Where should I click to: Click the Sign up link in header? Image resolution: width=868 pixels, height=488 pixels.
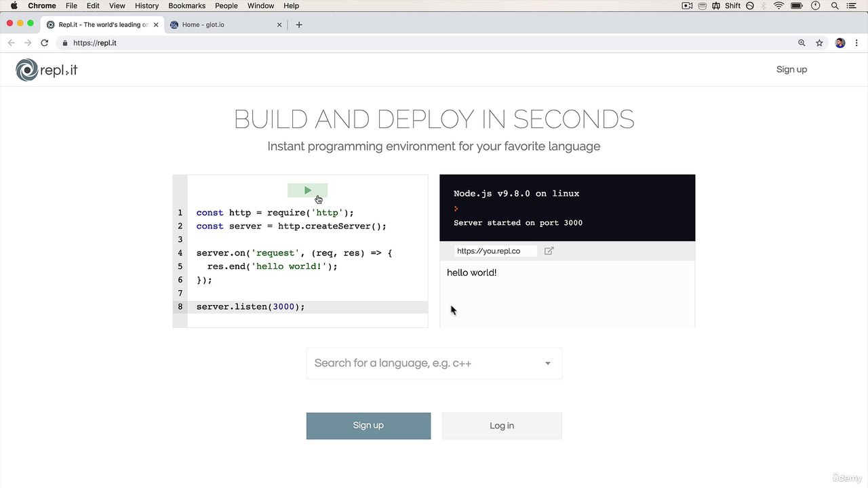click(791, 69)
